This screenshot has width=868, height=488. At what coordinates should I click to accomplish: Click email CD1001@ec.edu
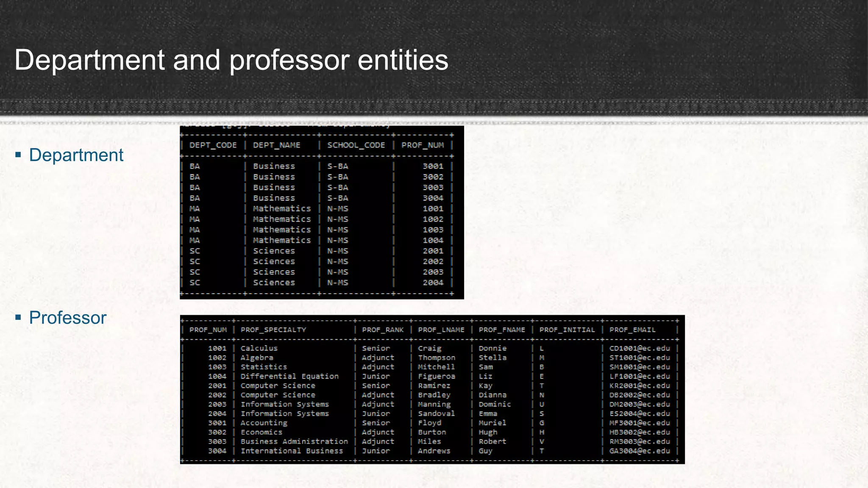pos(640,348)
